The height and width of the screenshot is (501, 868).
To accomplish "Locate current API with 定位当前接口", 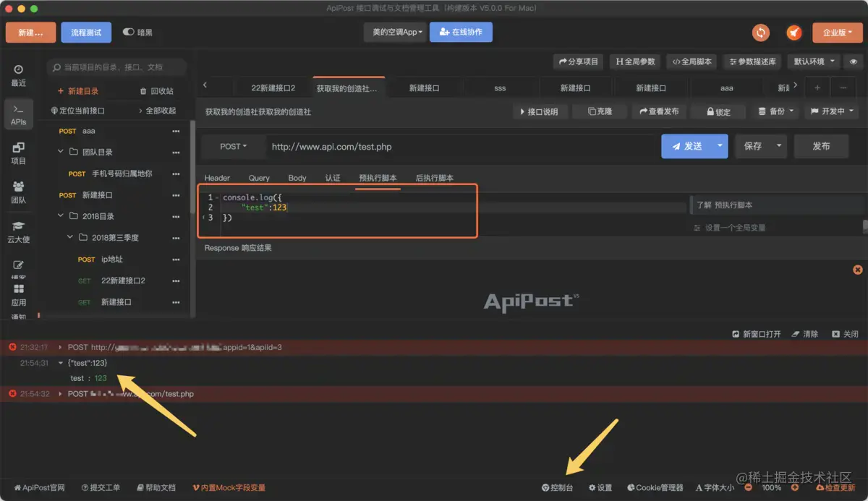I will pyautogui.click(x=77, y=111).
